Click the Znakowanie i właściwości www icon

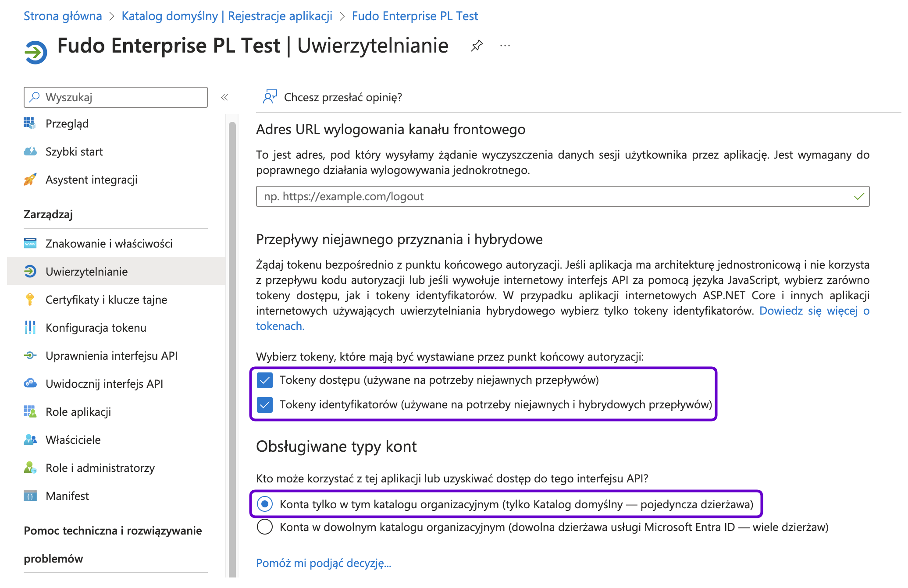pyautogui.click(x=30, y=243)
